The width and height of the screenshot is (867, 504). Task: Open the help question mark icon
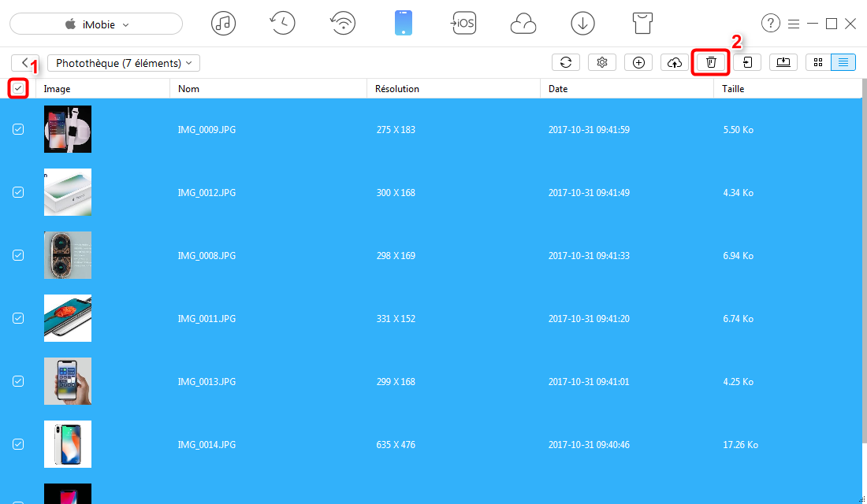coord(770,23)
